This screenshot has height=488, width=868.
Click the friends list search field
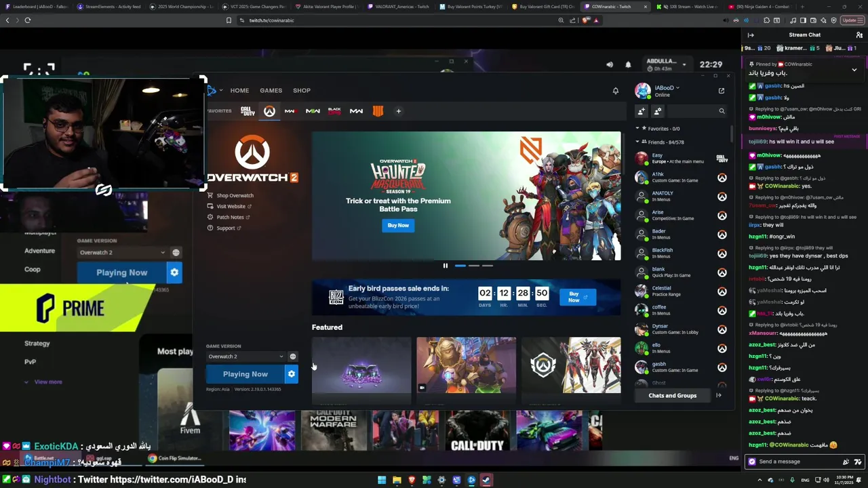tap(698, 111)
